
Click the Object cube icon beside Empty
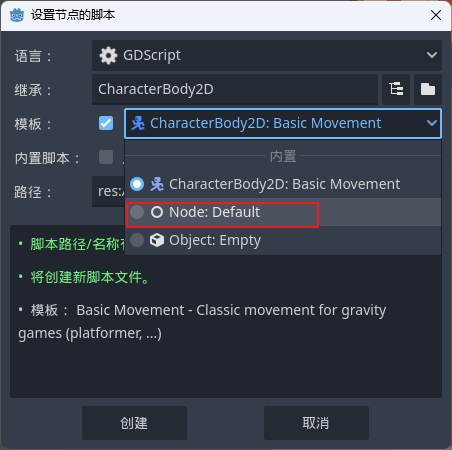pyautogui.click(x=157, y=240)
